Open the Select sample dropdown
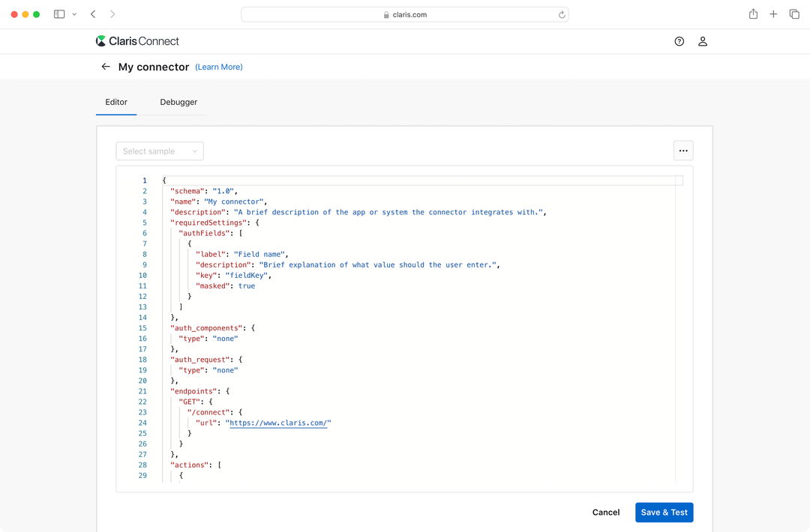The width and height of the screenshot is (810, 532). [160, 151]
